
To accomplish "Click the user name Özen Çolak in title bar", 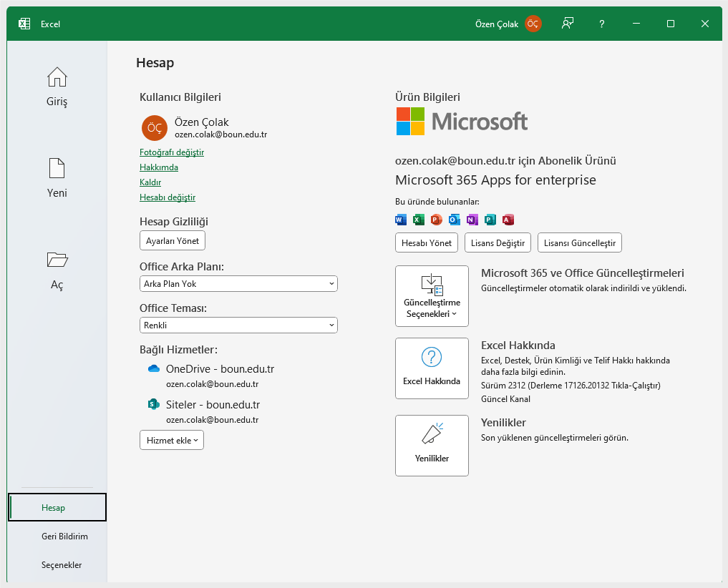I will [497, 24].
